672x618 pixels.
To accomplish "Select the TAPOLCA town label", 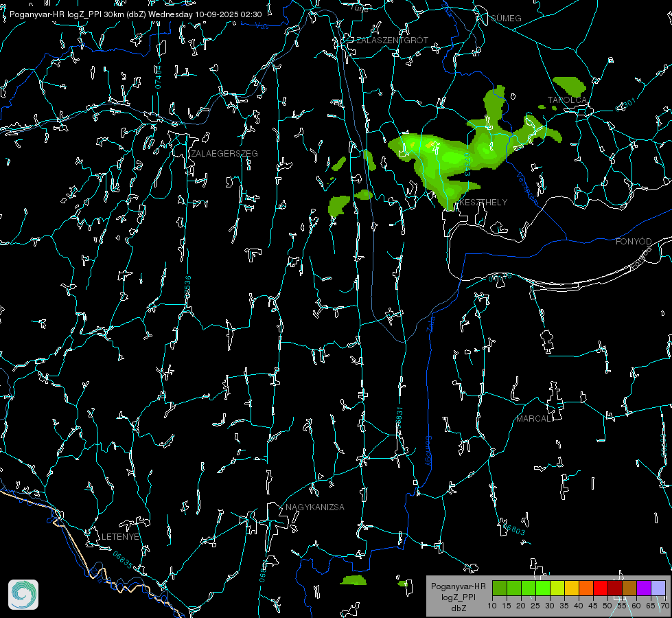I will tap(567, 100).
